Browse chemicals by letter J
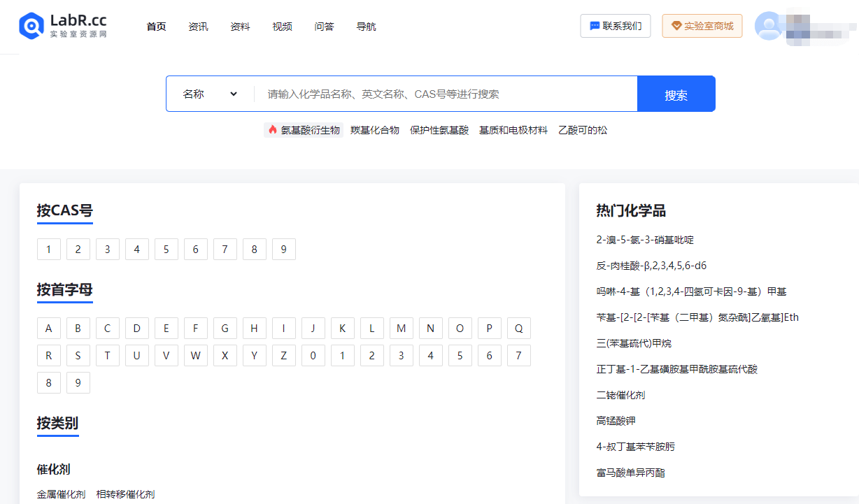This screenshot has height=504, width=859. [313, 329]
